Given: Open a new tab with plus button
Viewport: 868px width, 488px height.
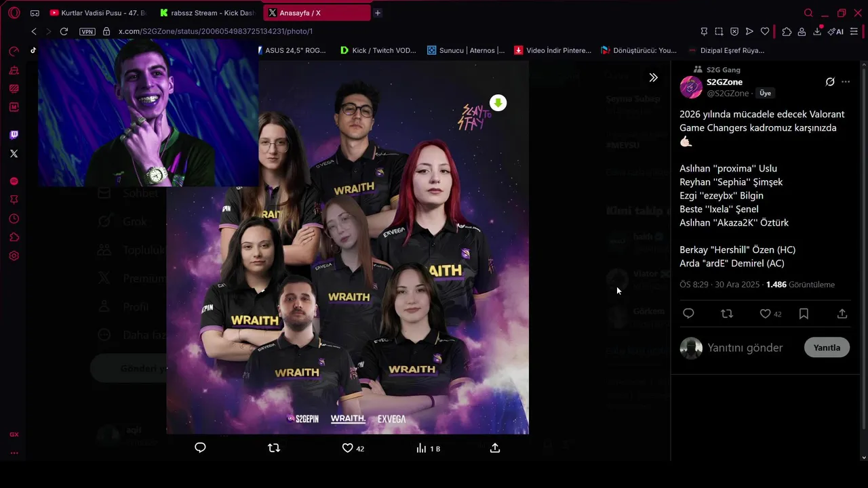Looking at the screenshot, I should [378, 13].
